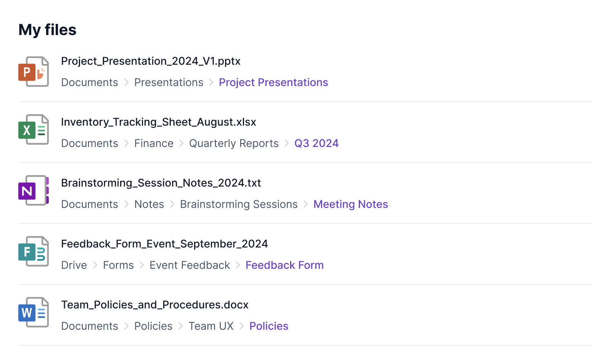Click gray Policies breadcrumb before Team UX
The height and width of the screenshot is (364, 610).
pyautogui.click(x=153, y=326)
